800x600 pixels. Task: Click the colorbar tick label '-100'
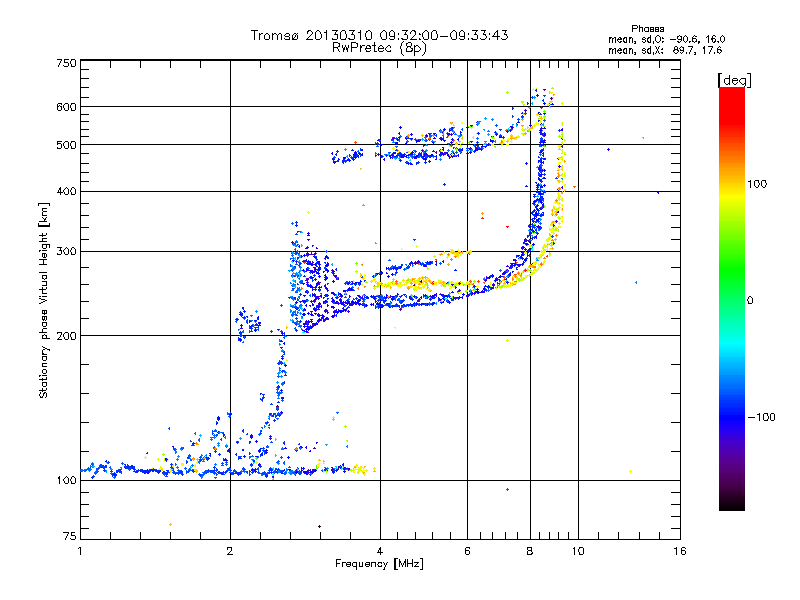click(x=761, y=417)
